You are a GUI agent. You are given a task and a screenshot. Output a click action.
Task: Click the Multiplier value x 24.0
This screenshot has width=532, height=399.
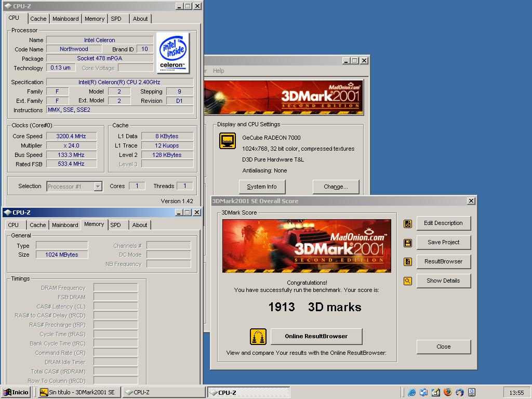point(71,145)
